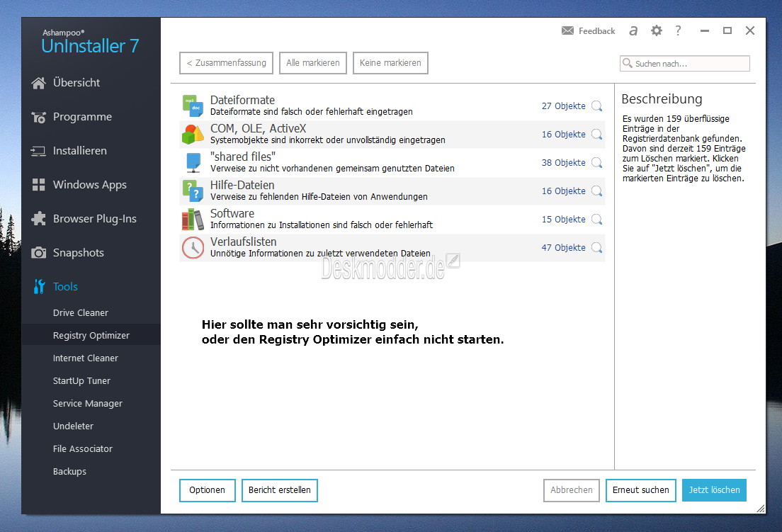Image resolution: width=782 pixels, height=532 pixels.
Task: Click magnifier next to 27 Objekte
Action: [x=597, y=106]
